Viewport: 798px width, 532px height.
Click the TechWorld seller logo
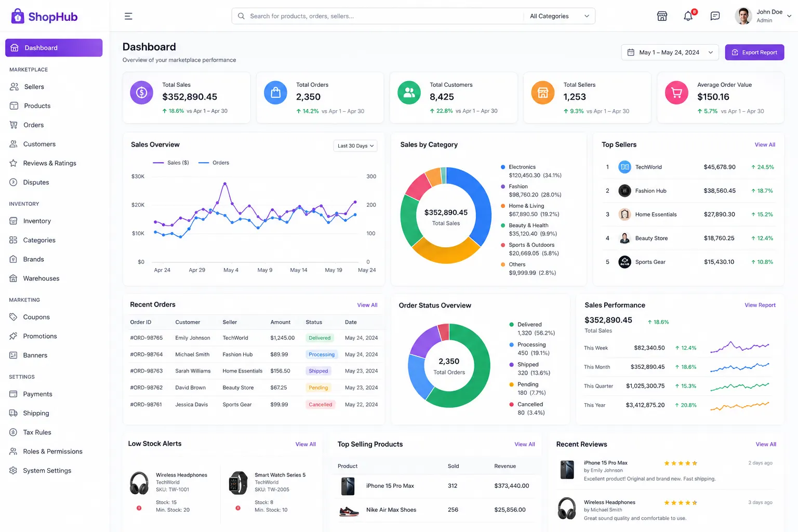(624, 167)
